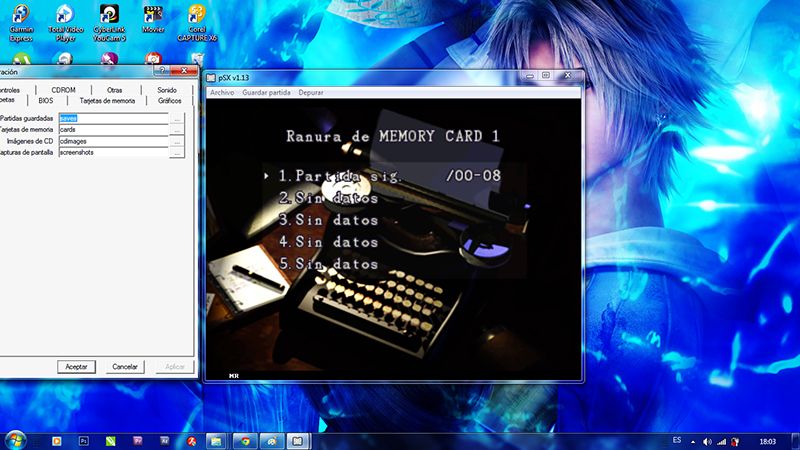Viewport: 800px width, 450px height.
Task: Browse folder for Imágenes de CD
Action: pyautogui.click(x=177, y=141)
